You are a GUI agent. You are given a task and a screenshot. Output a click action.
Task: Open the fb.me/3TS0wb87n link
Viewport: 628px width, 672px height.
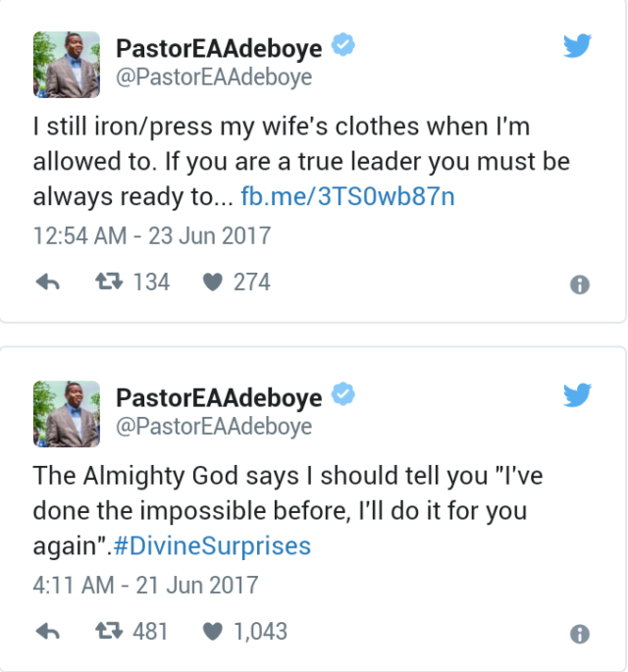[x=347, y=197]
